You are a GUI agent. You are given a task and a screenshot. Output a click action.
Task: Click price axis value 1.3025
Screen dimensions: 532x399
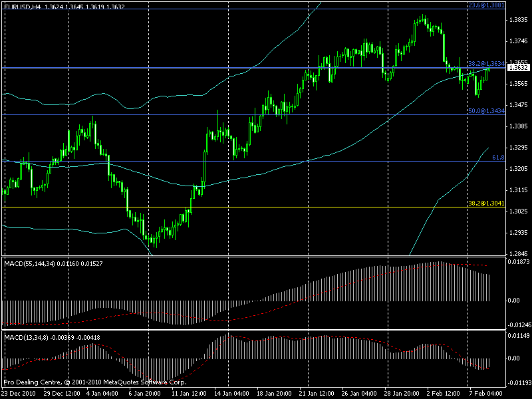click(519, 211)
